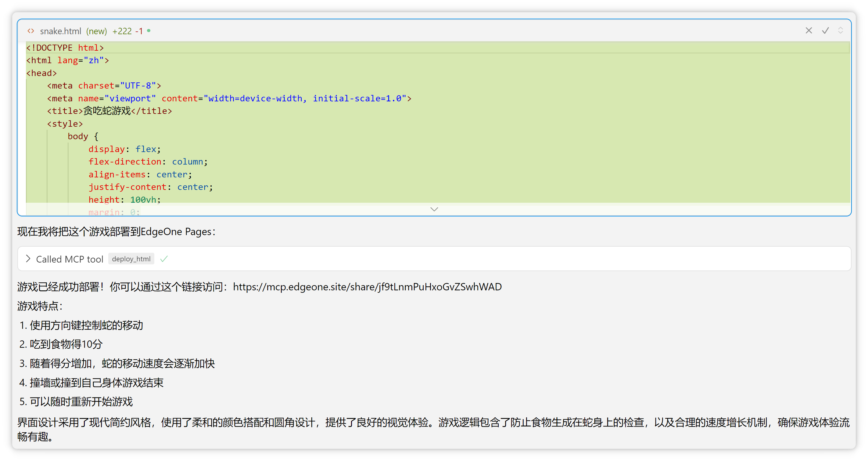Image resolution: width=868 pixels, height=461 pixels.
Task: Click the justify-content: center code line
Action: 150,187
